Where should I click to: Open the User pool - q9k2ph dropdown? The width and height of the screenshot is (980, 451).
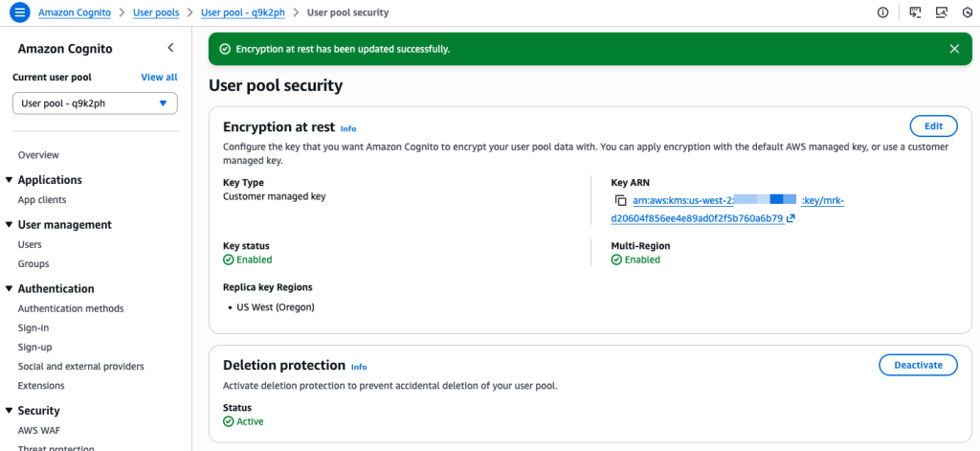click(95, 103)
